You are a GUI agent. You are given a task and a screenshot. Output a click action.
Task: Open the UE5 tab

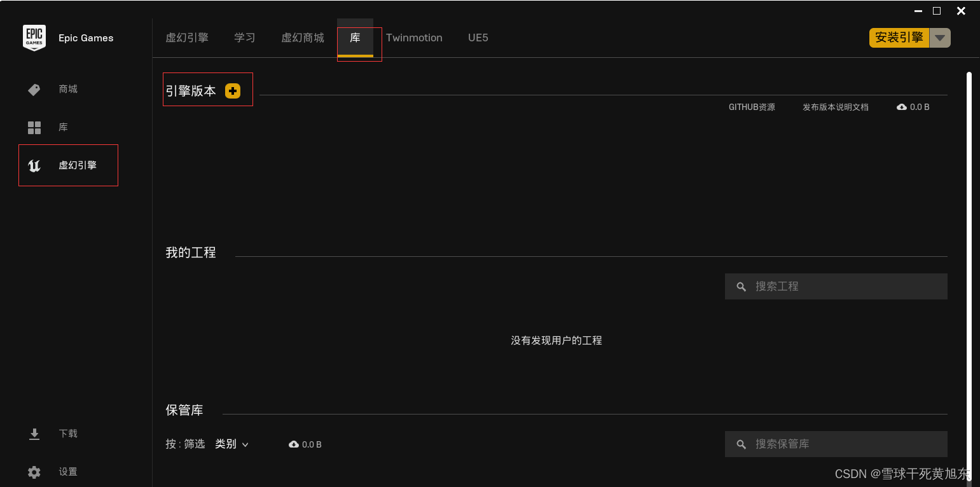(x=478, y=38)
